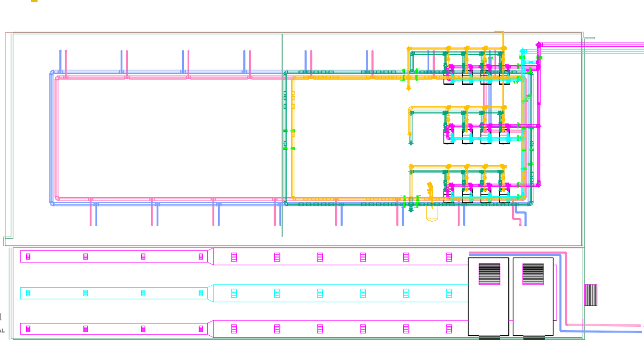Screen dimensions: 644x340
Task: Select the left air handling unit rectangle
Action: [x=488, y=297]
